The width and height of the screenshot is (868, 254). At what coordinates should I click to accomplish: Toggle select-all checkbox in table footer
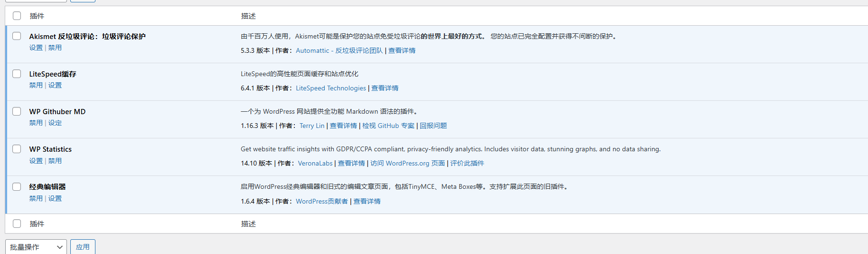(x=17, y=224)
